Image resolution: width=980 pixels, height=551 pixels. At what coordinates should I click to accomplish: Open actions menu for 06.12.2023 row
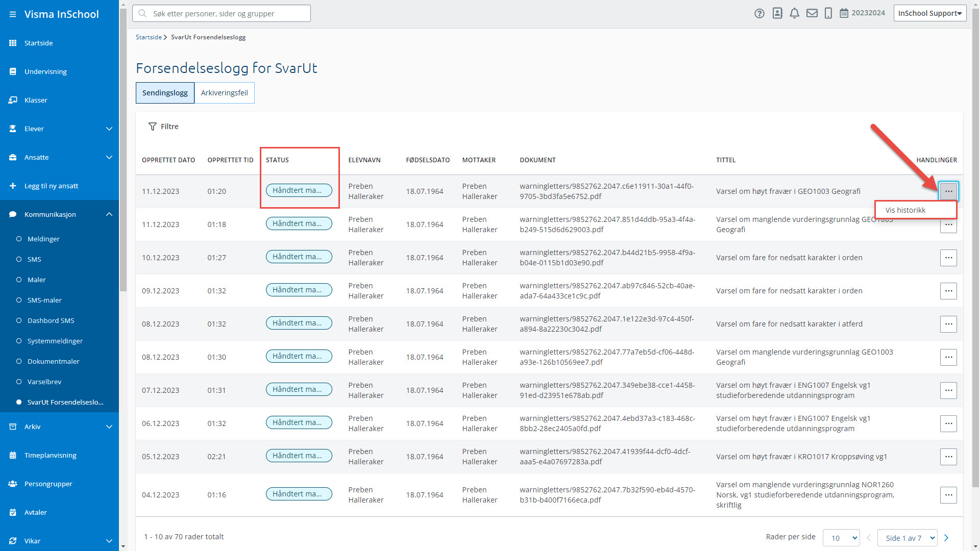coord(948,423)
